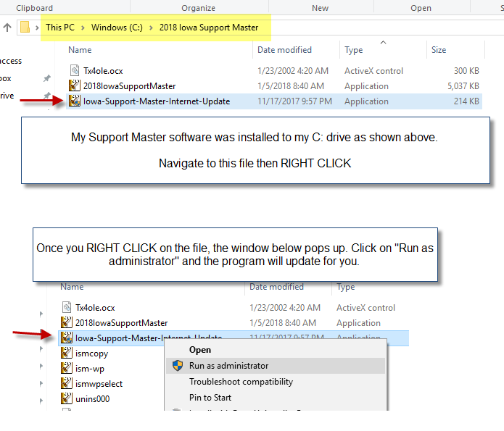This screenshot has height=431, width=504.
Task: Click 2018 Iowa Support Master breadcrumb
Action: pos(209,28)
